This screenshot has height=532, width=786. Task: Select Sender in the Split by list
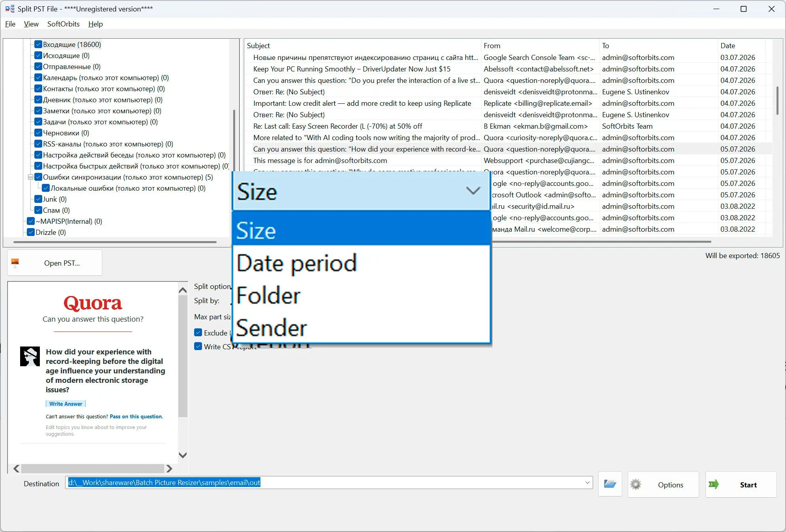click(361, 327)
